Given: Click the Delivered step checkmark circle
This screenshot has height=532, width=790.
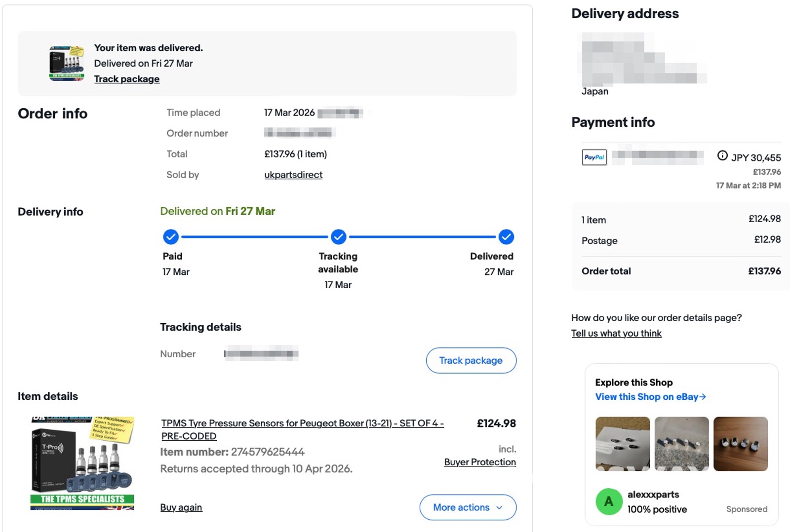Looking at the screenshot, I should click(x=506, y=237).
